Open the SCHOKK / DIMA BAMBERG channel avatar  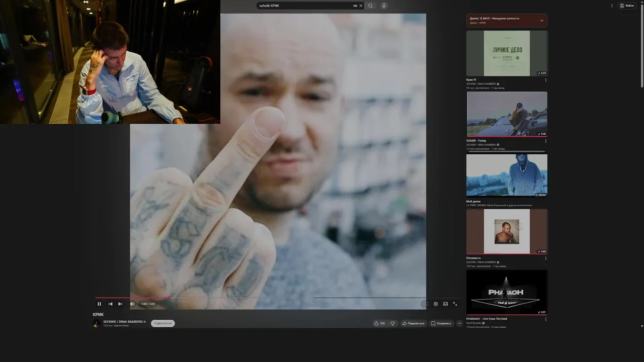97,323
